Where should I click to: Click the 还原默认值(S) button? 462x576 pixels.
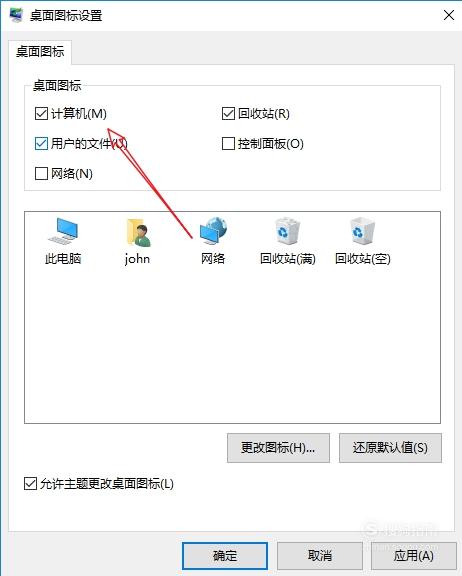click(390, 448)
